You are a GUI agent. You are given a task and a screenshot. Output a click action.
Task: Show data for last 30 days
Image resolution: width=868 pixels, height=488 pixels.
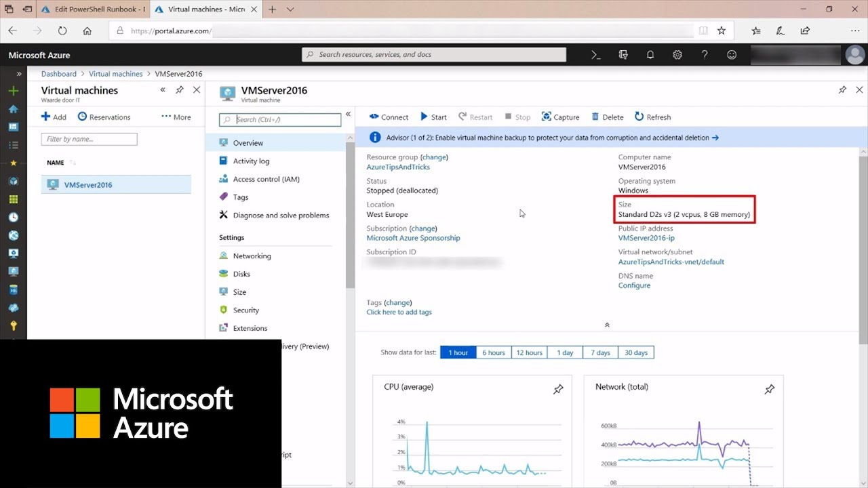pos(636,352)
